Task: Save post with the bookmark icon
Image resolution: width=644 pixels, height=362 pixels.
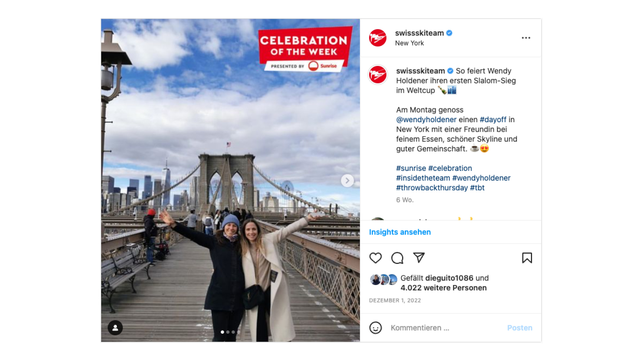Action: (x=527, y=258)
